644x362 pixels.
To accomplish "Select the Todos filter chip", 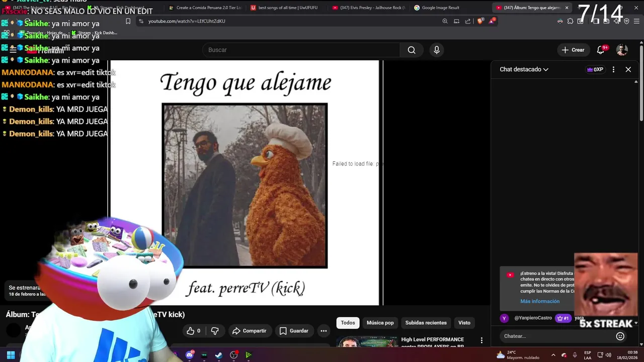I will [348, 323].
